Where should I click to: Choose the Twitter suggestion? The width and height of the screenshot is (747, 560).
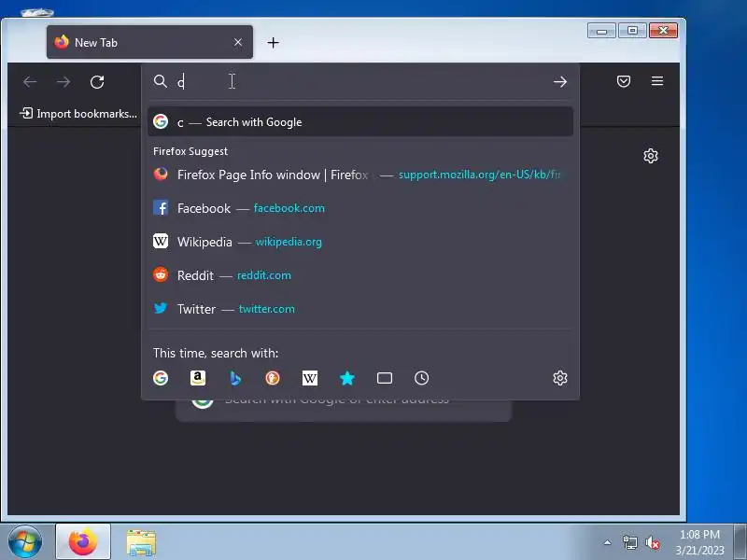(x=360, y=309)
